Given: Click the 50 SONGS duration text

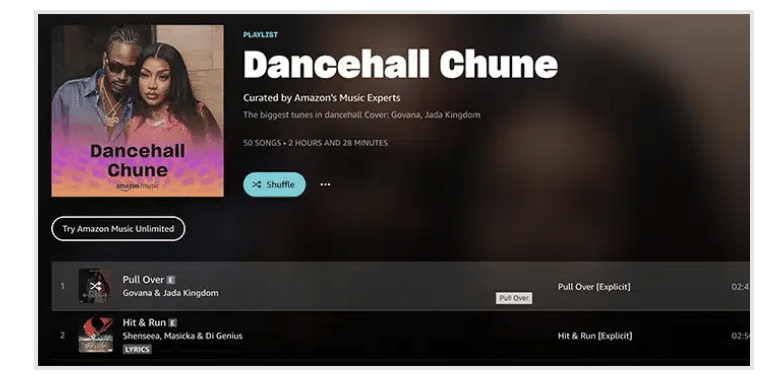Looking at the screenshot, I should 316,143.
